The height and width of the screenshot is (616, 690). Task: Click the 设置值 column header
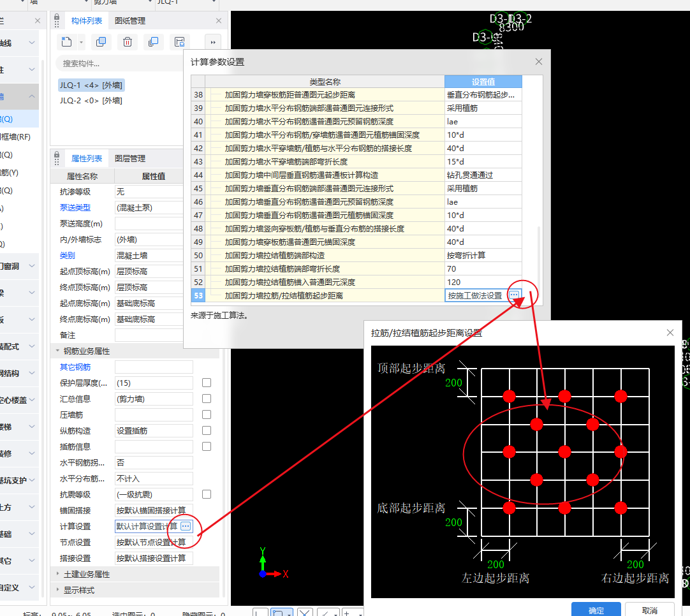point(483,82)
